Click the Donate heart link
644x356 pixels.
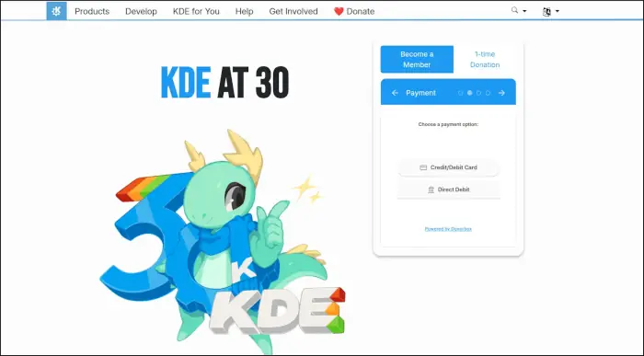[x=354, y=11]
